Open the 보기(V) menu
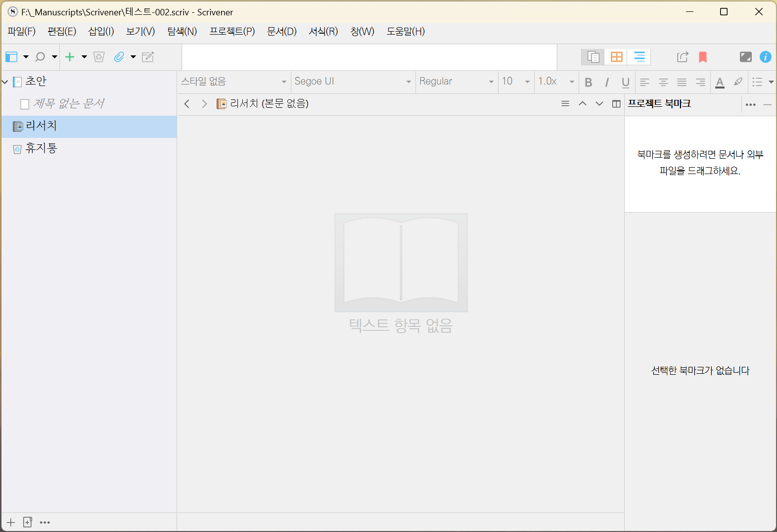The image size is (777, 532). (x=140, y=32)
